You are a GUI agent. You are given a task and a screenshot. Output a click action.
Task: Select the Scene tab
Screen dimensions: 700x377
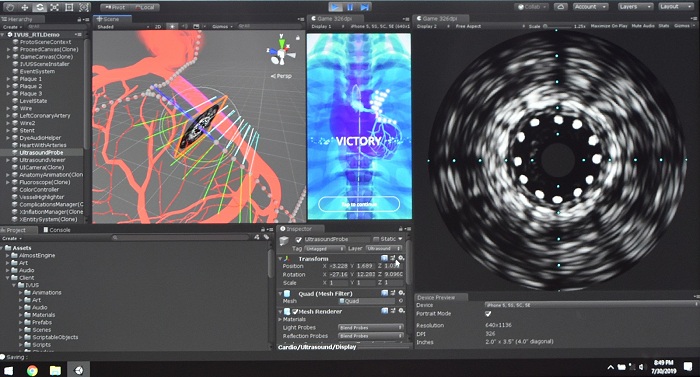pos(112,19)
